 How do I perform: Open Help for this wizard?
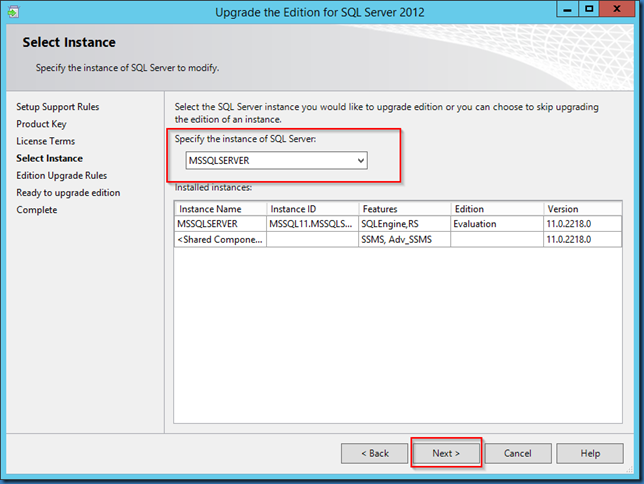tap(590, 453)
